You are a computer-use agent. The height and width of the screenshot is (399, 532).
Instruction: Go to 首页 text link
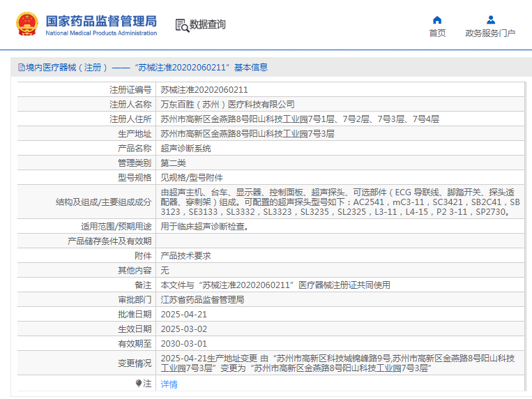click(437, 33)
